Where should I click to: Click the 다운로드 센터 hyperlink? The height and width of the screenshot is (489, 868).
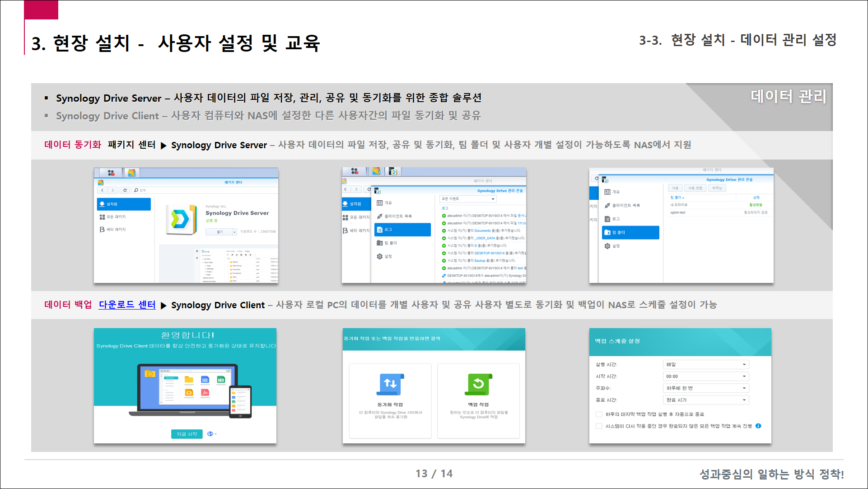[x=127, y=305]
